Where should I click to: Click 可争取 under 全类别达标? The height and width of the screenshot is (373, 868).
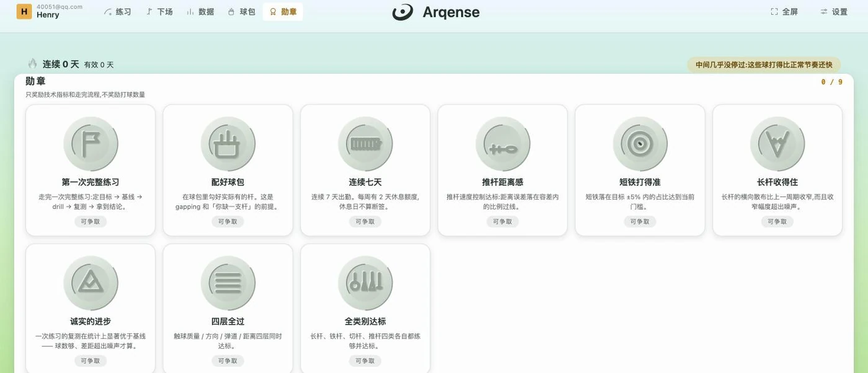[x=365, y=361]
